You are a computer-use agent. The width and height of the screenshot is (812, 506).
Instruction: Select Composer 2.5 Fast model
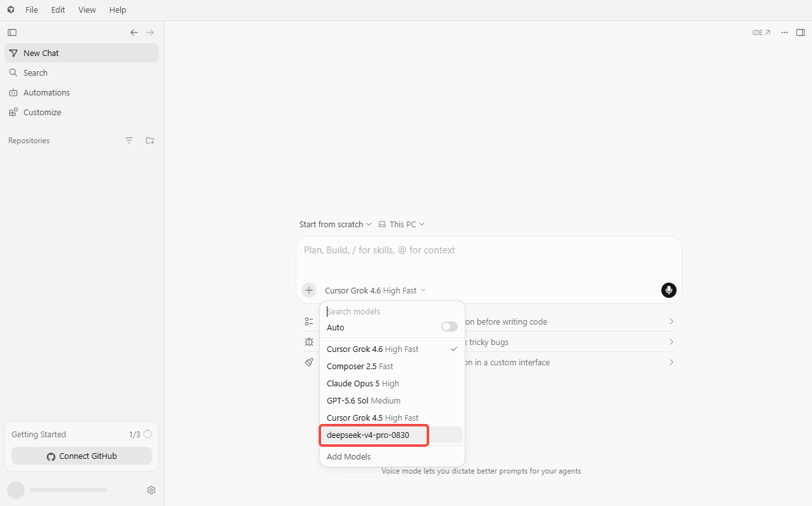392,366
